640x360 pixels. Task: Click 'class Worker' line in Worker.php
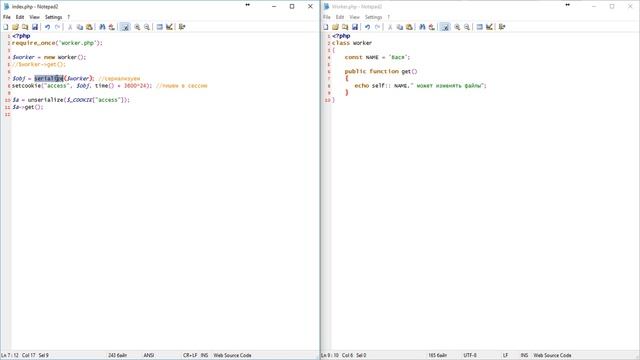[x=352, y=43]
